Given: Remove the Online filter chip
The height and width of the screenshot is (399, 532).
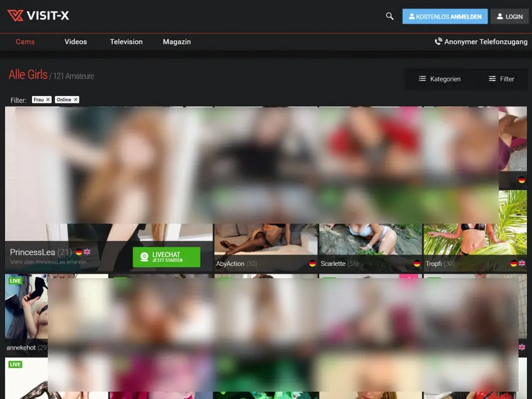Looking at the screenshot, I should tap(75, 99).
